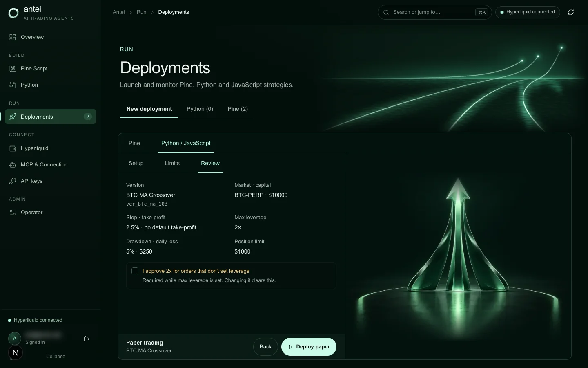Open Operator in the sidebar

click(x=50, y=213)
